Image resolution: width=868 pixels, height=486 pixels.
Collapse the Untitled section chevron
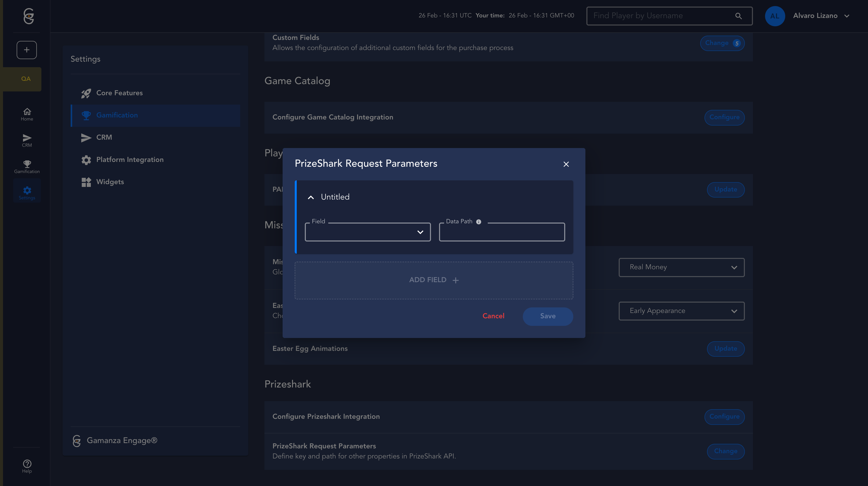coord(311,197)
